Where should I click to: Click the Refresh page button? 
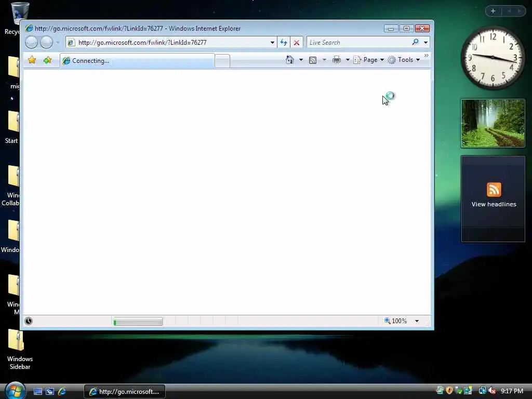coord(284,43)
